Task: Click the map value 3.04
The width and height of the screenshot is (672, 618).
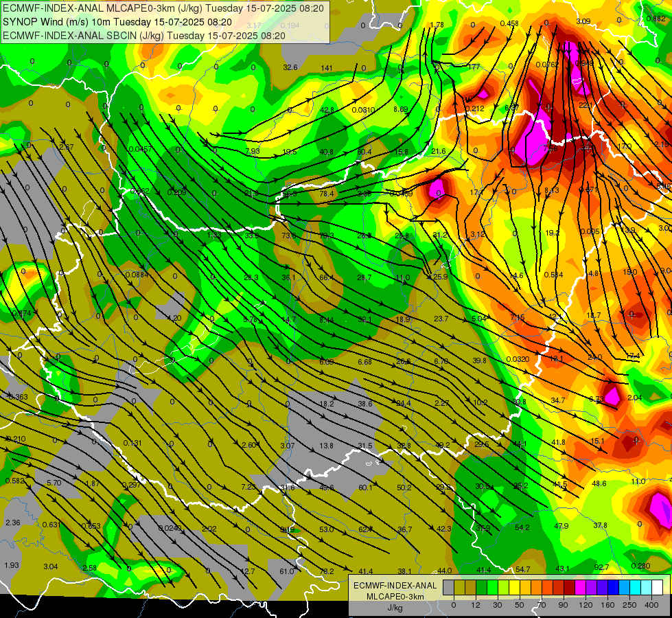Action: click(x=51, y=566)
